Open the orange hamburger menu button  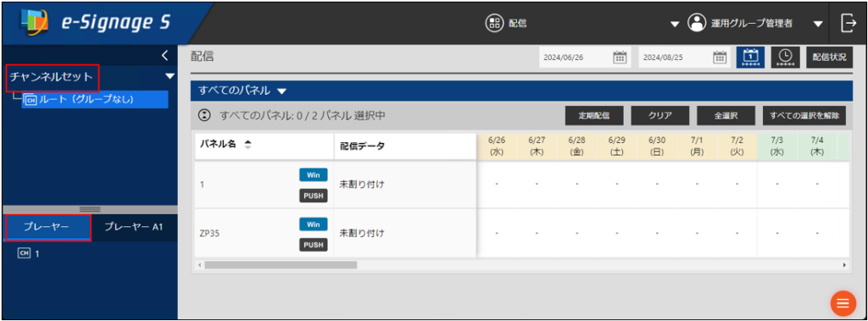click(x=843, y=302)
